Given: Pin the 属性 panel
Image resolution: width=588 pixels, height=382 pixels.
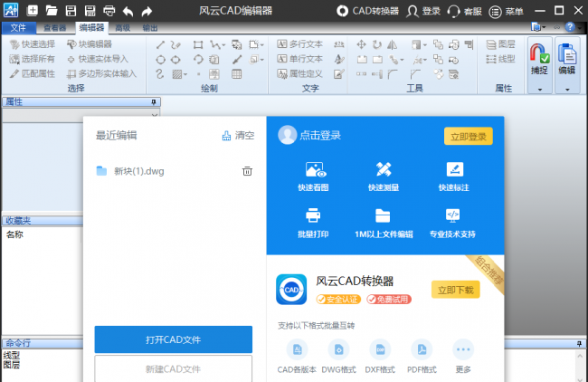Looking at the screenshot, I should (154, 102).
